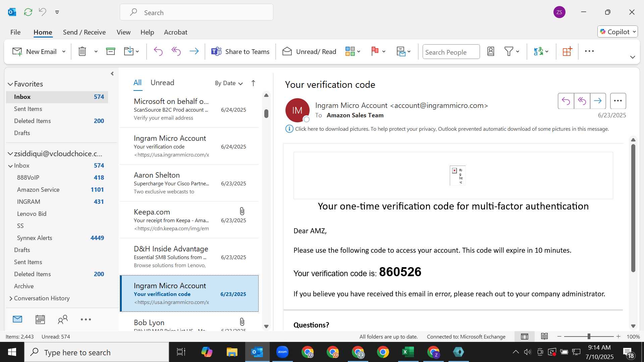Switch to the Send / Receive tab
Image resolution: width=644 pixels, height=362 pixels.
click(x=84, y=32)
